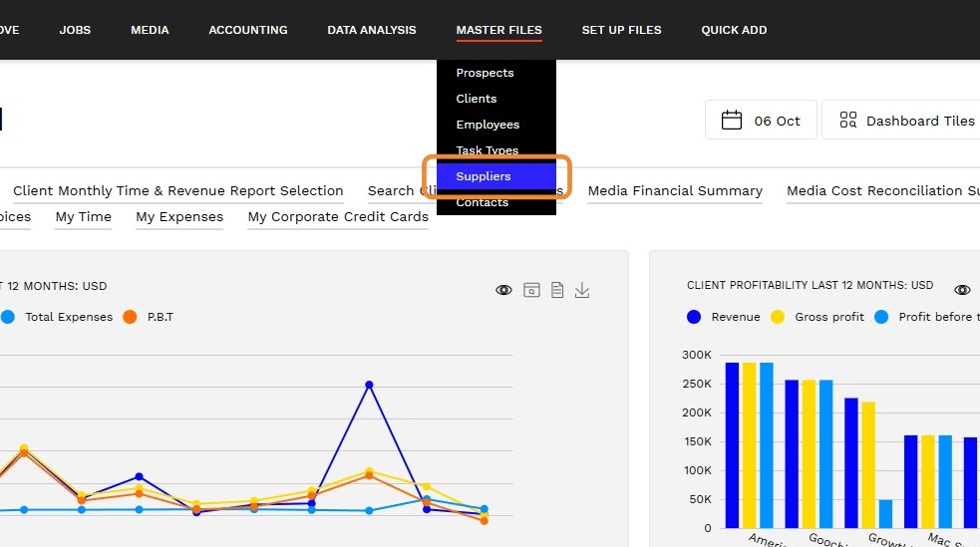The image size is (980, 547).
Task: Open Media Financial Summary link
Action: 675,191
